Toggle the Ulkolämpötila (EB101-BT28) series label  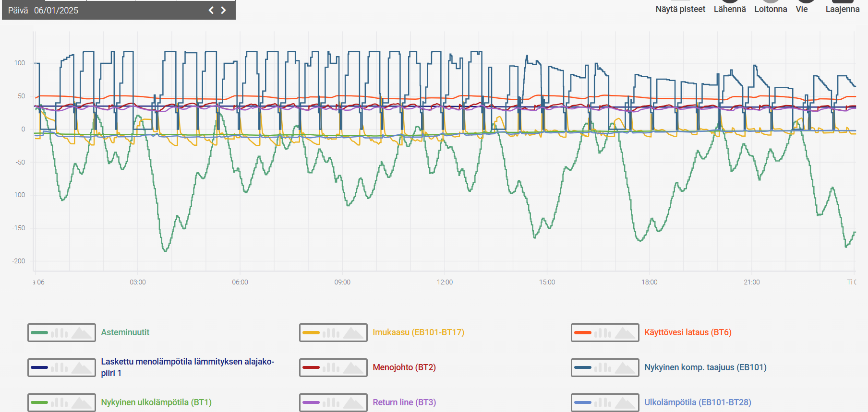pyautogui.click(x=698, y=402)
